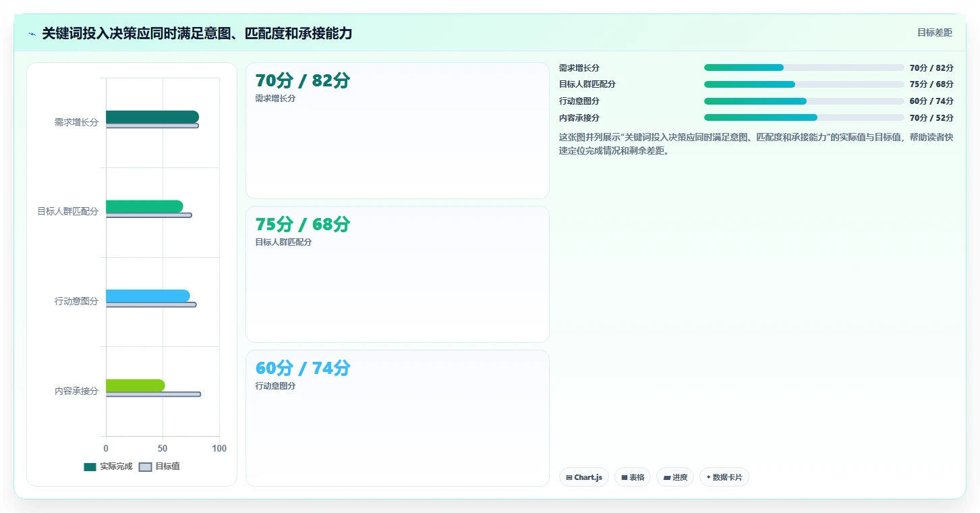Screen dimensions: 980x513
Task: Open the 70分 / 82分 data card
Action: pyautogui.click(x=397, y=131)
